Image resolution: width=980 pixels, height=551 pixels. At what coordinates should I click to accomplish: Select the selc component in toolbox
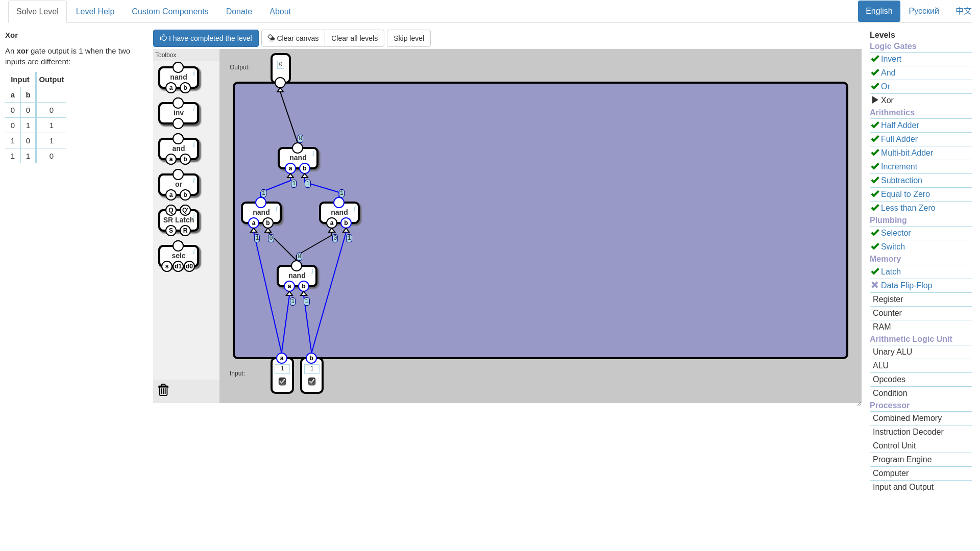pyautogui.click(x=178, y=256)
